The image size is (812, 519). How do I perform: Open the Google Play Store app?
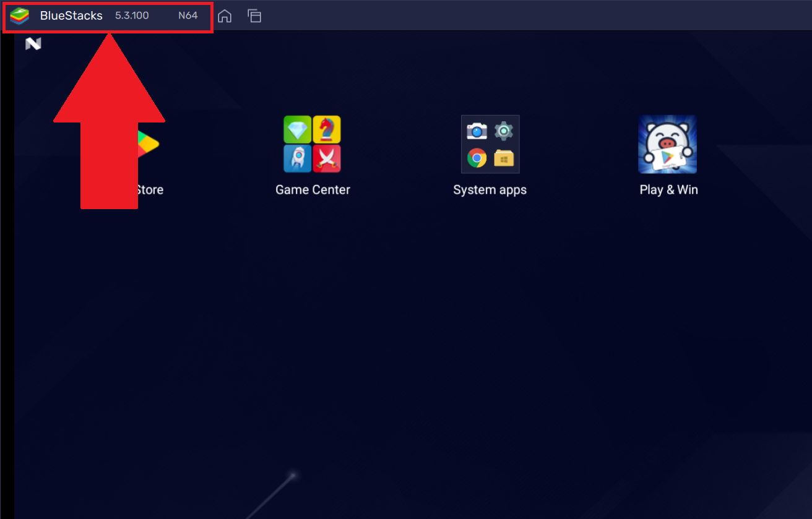pos(148,144)
